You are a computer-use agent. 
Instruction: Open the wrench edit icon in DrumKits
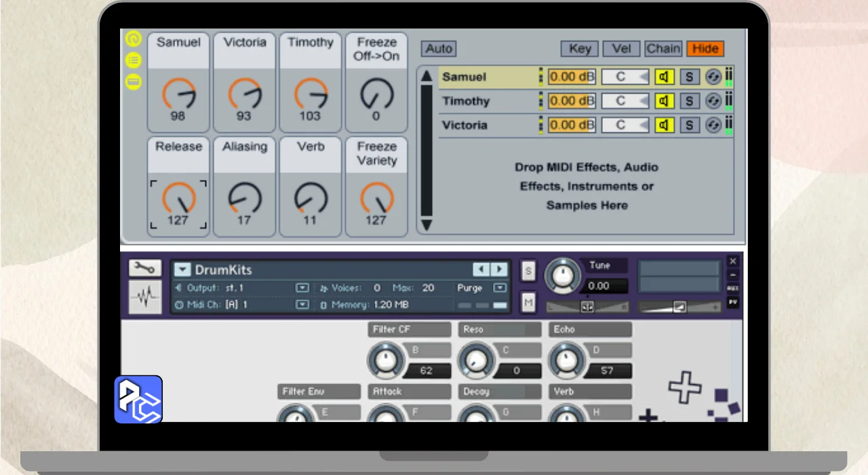tap(146, 269)
